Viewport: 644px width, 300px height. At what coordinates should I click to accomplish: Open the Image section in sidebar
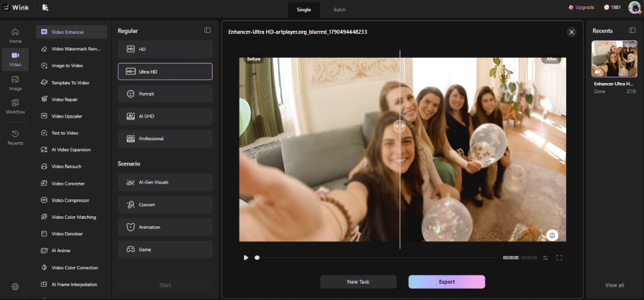pos(15,83)
